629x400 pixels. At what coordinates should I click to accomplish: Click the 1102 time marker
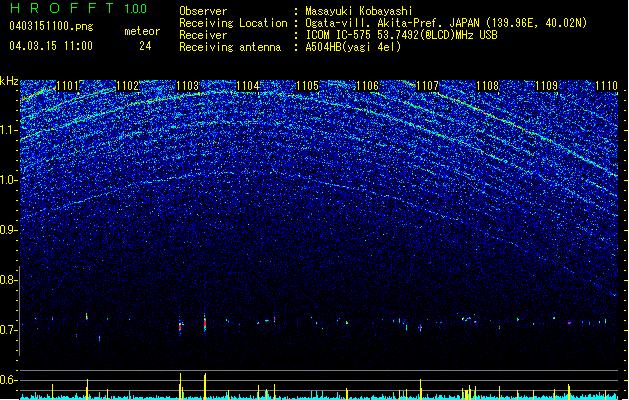pyautogui.click(x=128, y=86)
